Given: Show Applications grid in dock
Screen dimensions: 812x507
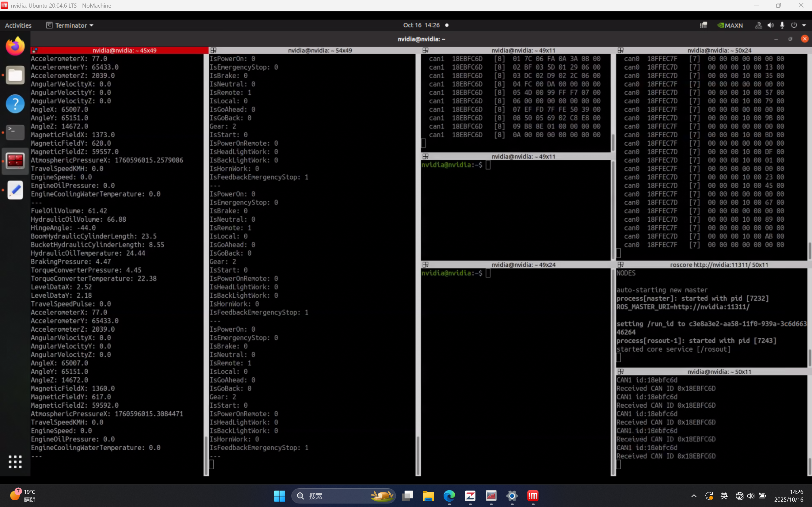Looking at the screenshot, I should 15,462.
